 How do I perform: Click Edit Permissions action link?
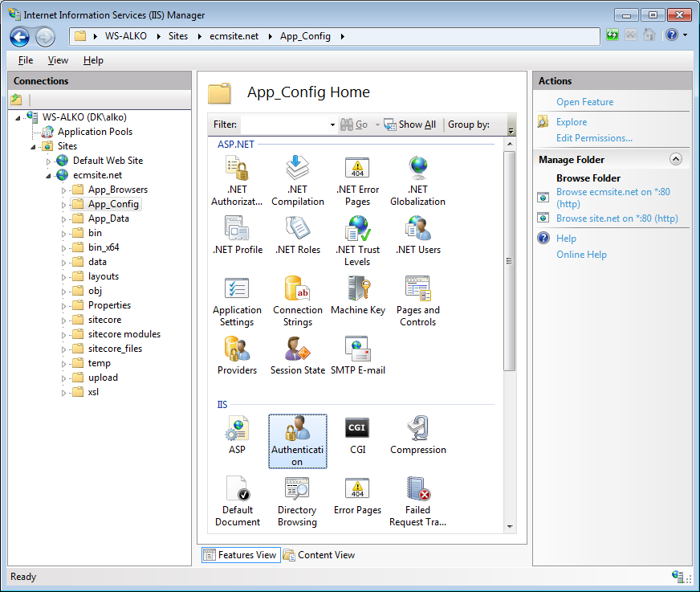pyautogui.click(x=594, y=138)
